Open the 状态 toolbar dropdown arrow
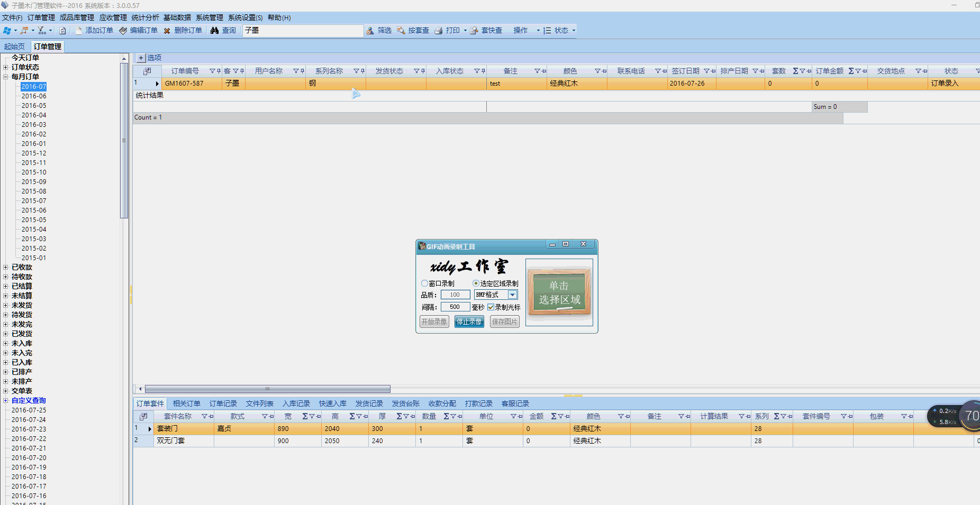This screenshot has height=505, width=980. 574,31
